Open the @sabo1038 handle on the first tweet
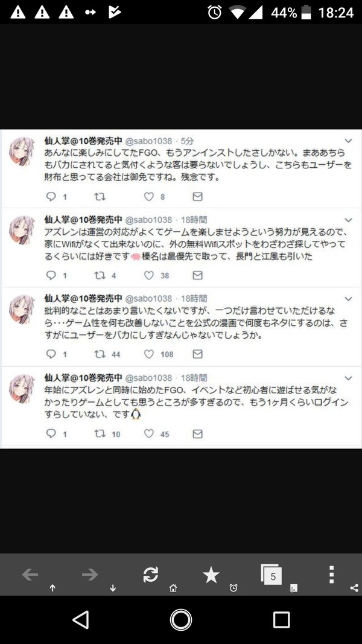 pyautogui.click(x=148, y=141)
